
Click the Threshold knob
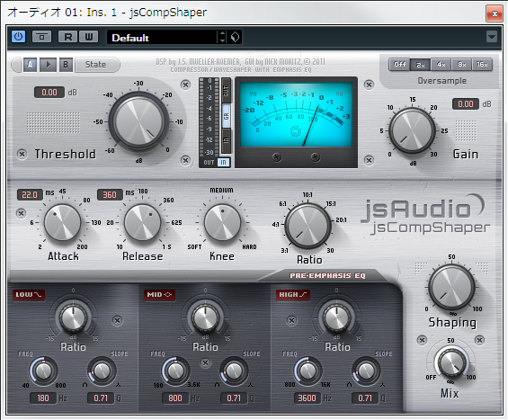click(x=138, y=121)
